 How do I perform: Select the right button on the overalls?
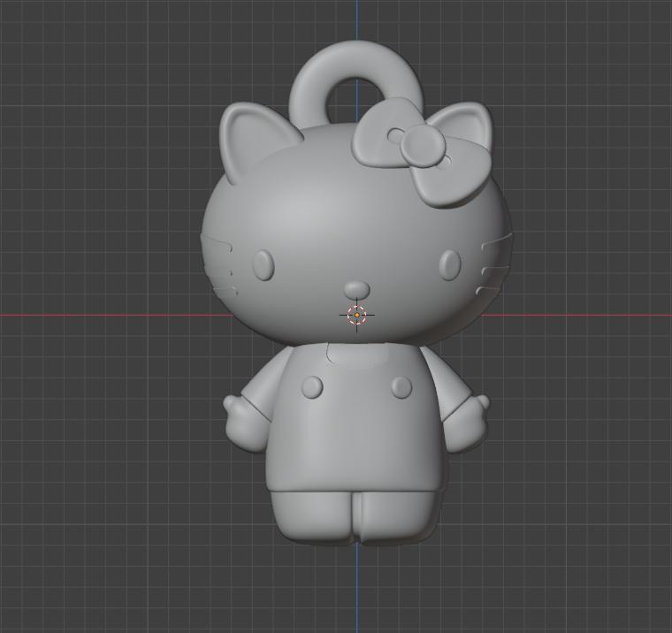[x=401, y=387]
